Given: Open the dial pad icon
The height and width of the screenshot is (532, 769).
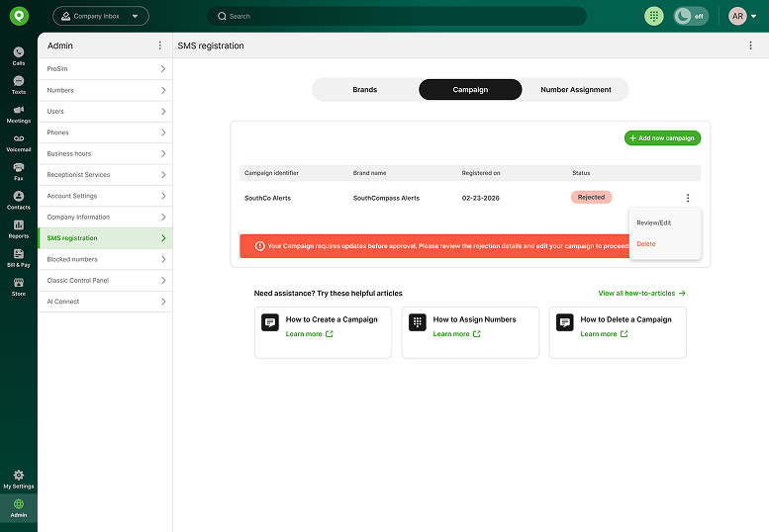Looking at the screenshot, I should tap(654, 16).
